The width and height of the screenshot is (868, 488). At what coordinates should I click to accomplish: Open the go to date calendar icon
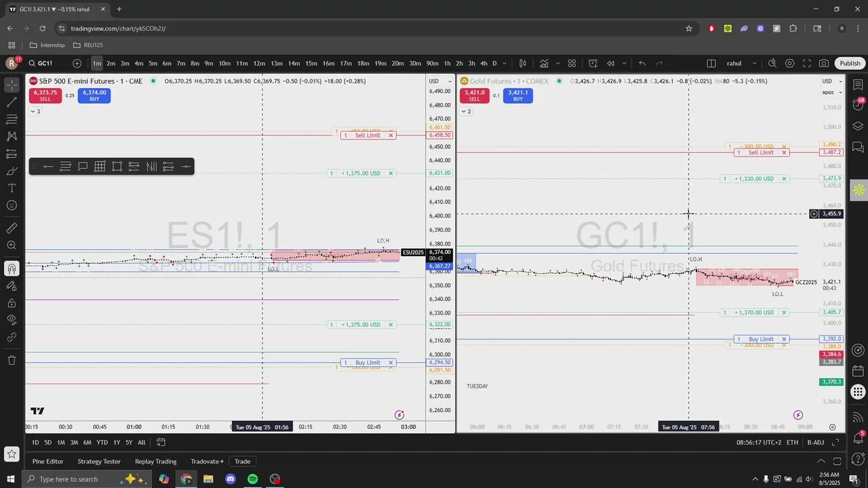coord(161,443)
